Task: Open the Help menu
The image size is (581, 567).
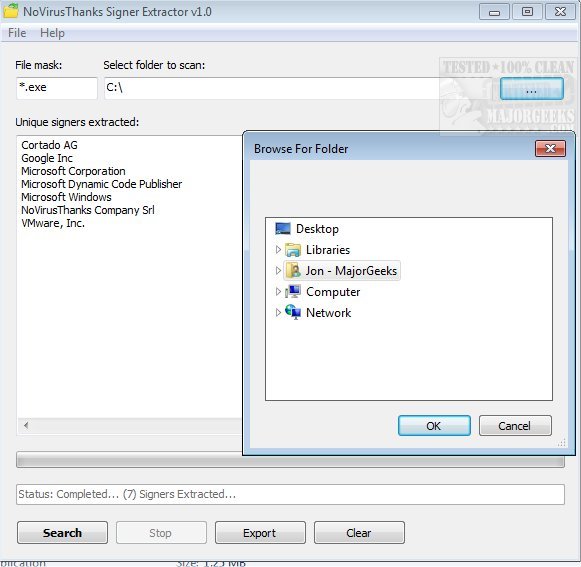Action: (x=52, y=33)
